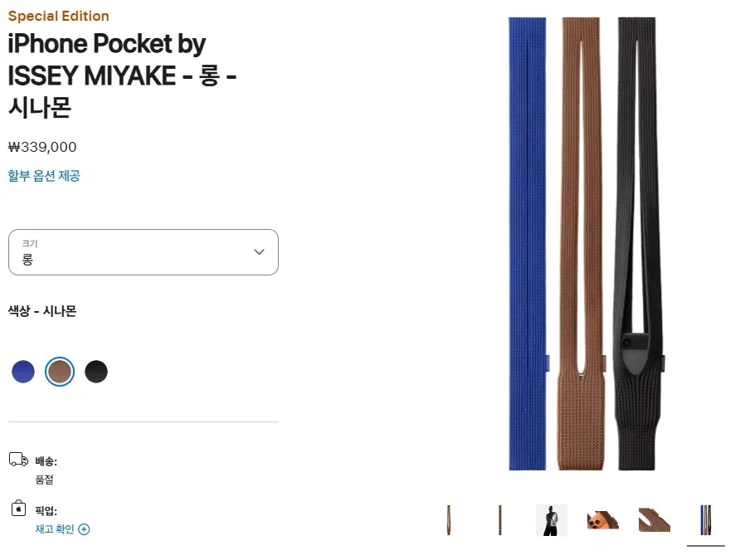Screen dimensions: 740x560
Task: Open the 할부 옵션 제공 link
Action: click(x=44, y=176)
